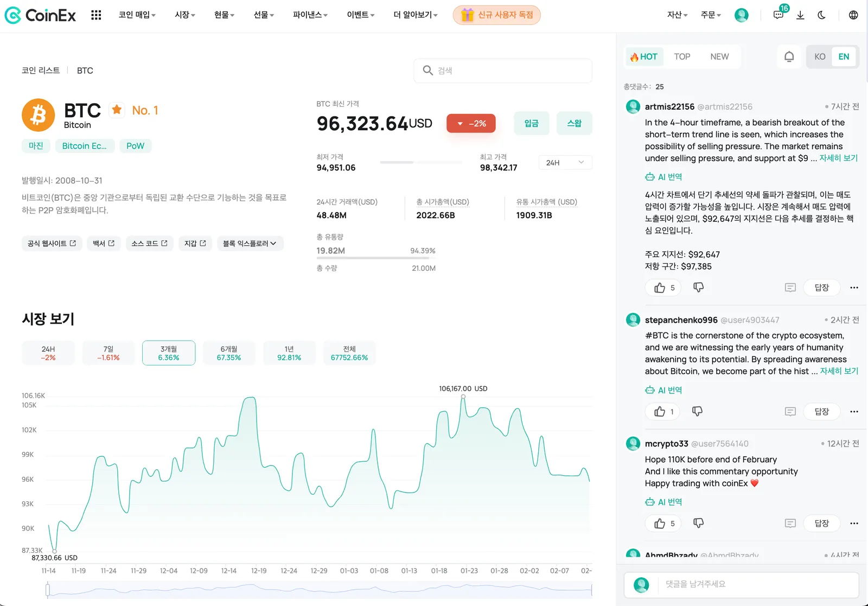Viewport: 868px width, 606px height.
Task: Click AI 번역 under artmis22156 comment
Action: coord(663,177)
